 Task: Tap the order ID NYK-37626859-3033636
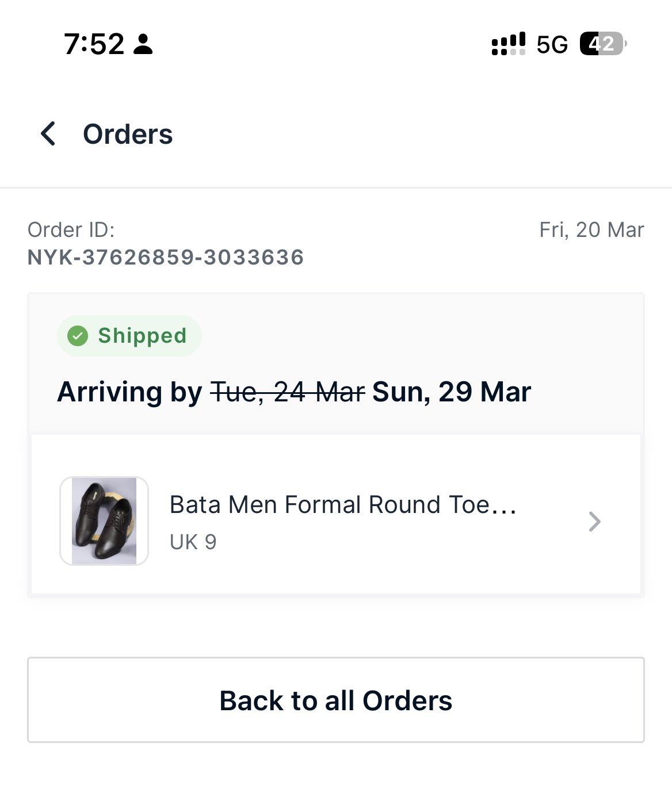(x=166, y=257)
